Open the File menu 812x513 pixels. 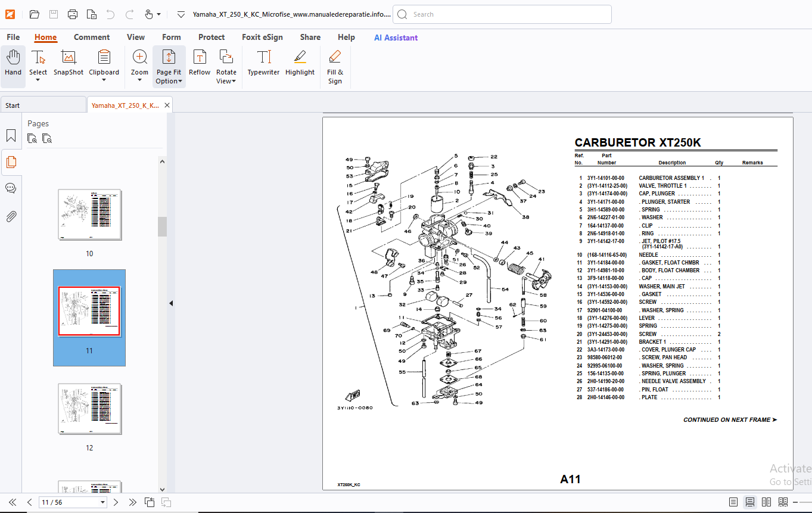13,37
